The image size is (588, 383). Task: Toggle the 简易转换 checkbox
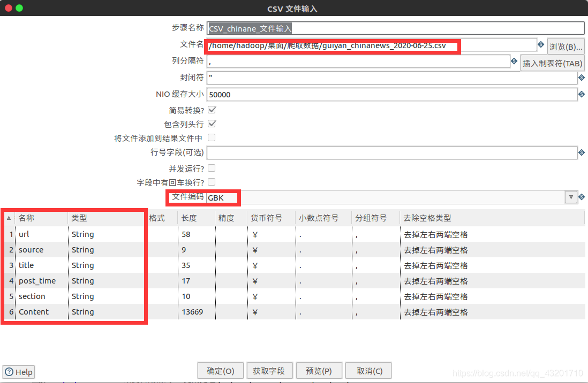(212, 110)
